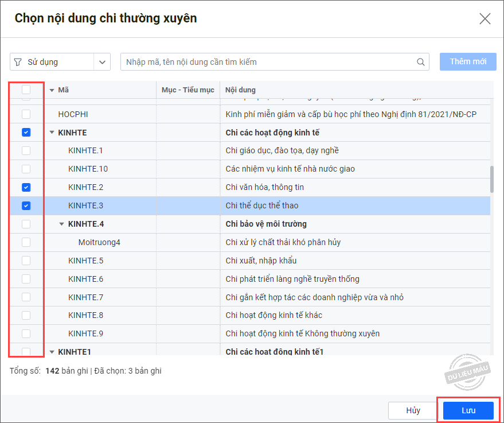Uncheck the KINHTE parent row checkbox

26,133
